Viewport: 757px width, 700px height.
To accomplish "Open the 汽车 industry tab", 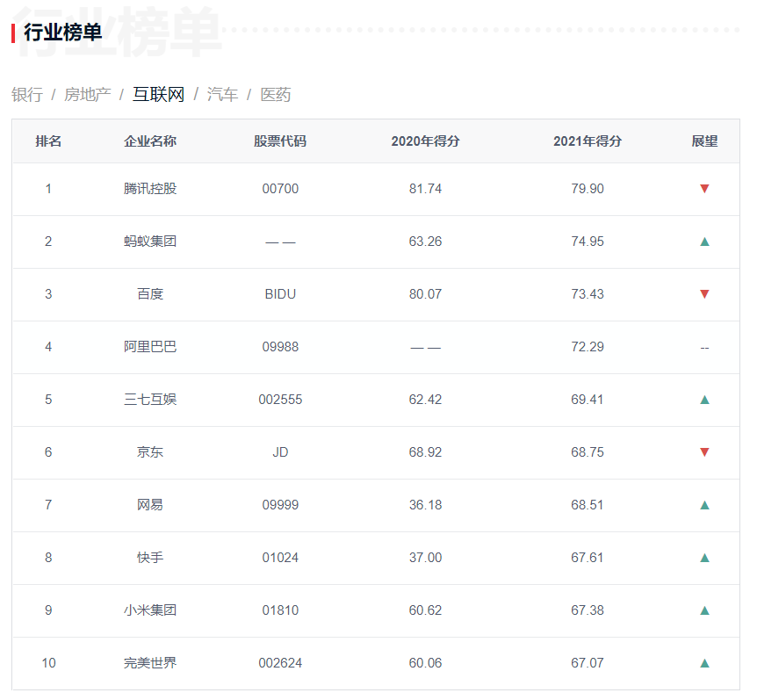I will point(222,95).
